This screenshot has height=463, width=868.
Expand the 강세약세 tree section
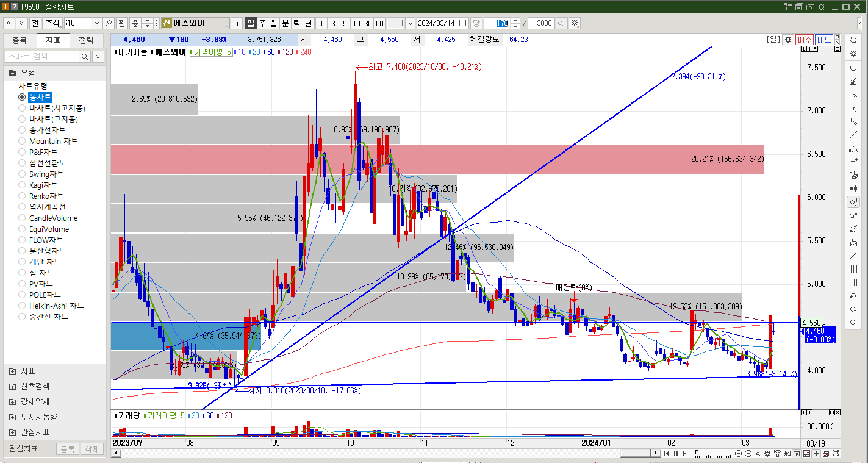click(12, 401)
